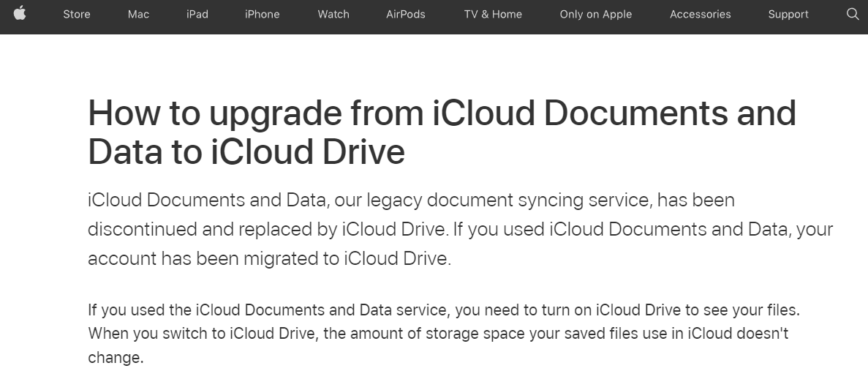
Task: Open Only on Apple section
Action: click(x=596, y=15)
